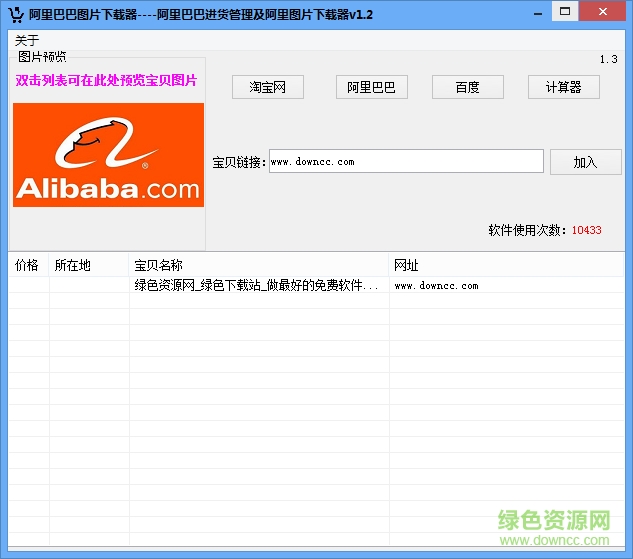Focus the 宝贝链接 URL input field
Viewport: 633px width, 559px height.
405,161
